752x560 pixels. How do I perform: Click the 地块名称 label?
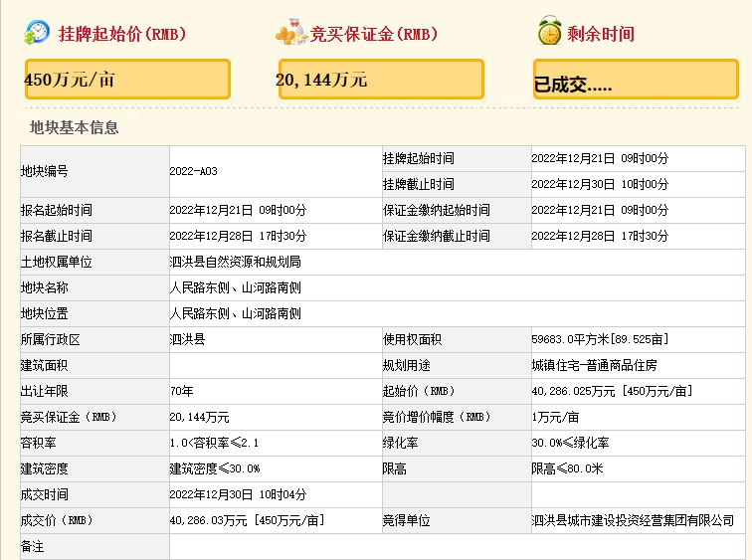[x=44, y=287]
